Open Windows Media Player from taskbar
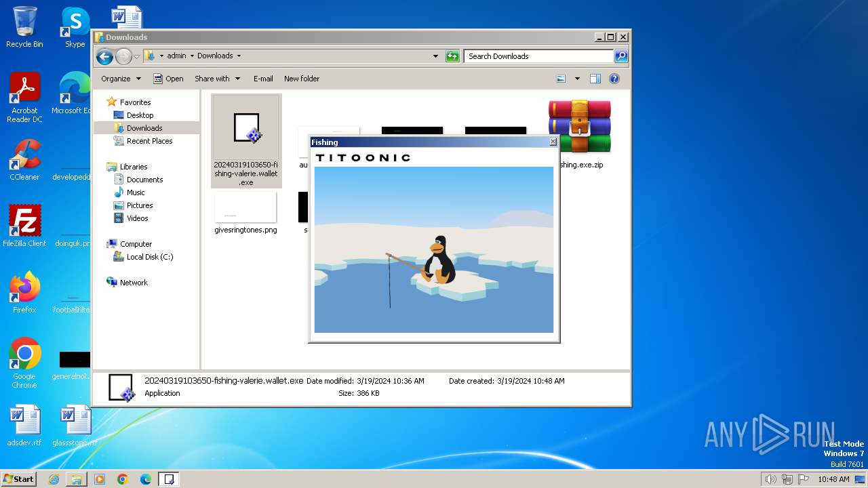The image size is (868, 488). point(100,479)
